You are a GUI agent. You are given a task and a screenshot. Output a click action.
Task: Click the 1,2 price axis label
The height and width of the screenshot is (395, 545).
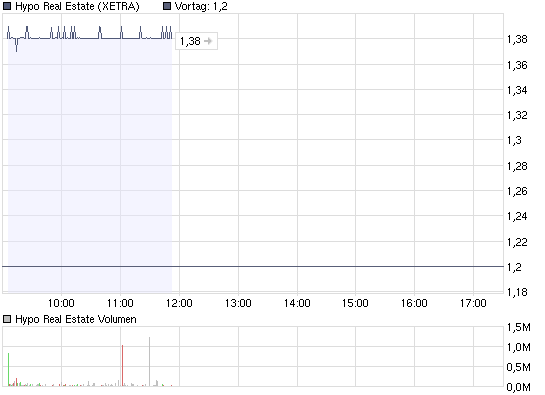click(x=514, y=267)
